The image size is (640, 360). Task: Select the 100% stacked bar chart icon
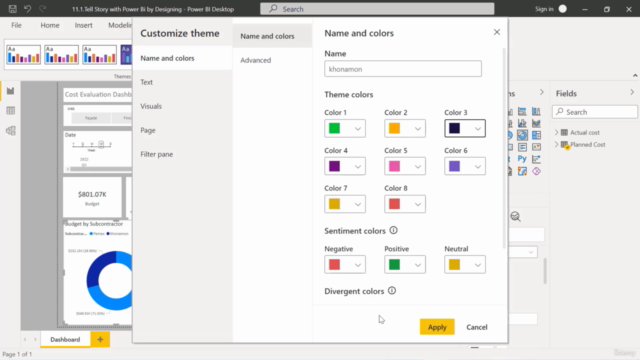point(522,111)
